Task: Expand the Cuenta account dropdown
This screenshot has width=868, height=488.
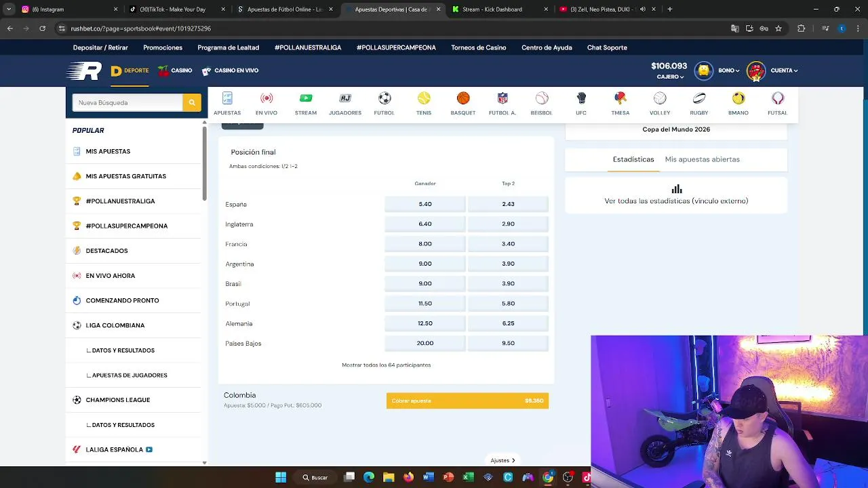Action: 784,70
